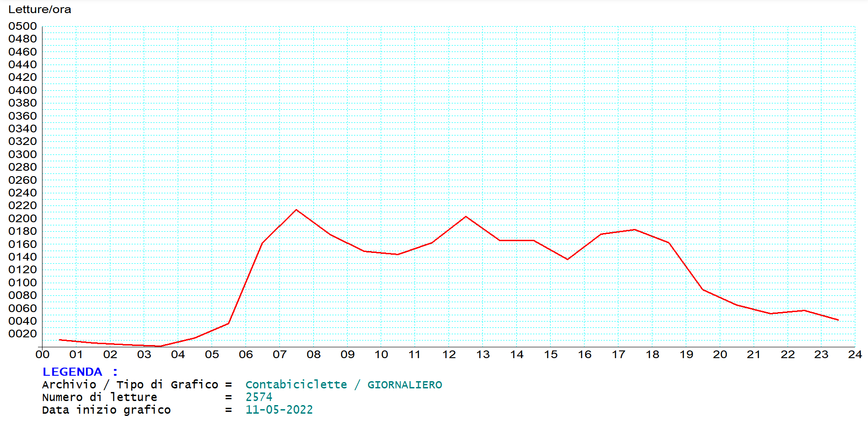Viewport: 868px width, 434px height.
Task: Click the 0200 y-axis label
Action: click(x=23, y=219)
